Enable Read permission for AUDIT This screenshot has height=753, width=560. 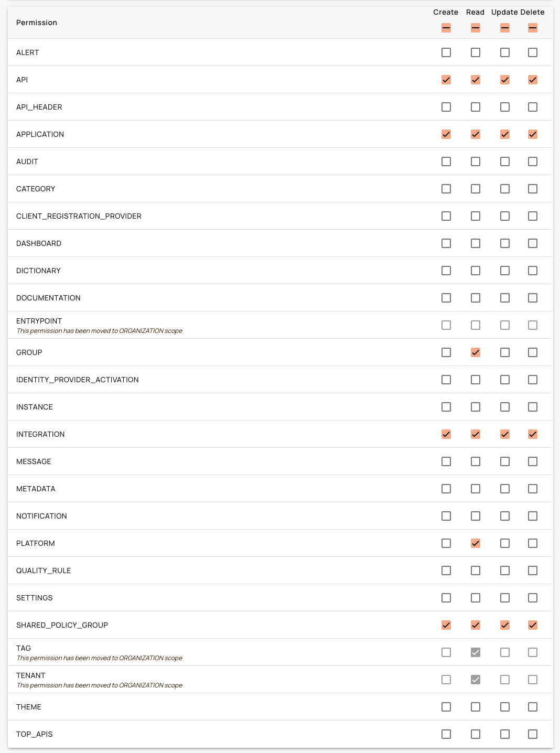476,162
